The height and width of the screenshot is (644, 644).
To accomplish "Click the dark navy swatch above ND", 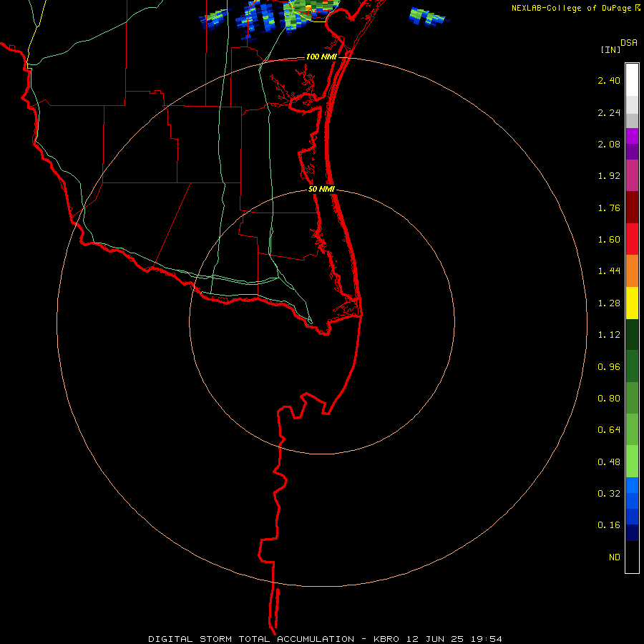I will 632,533.
